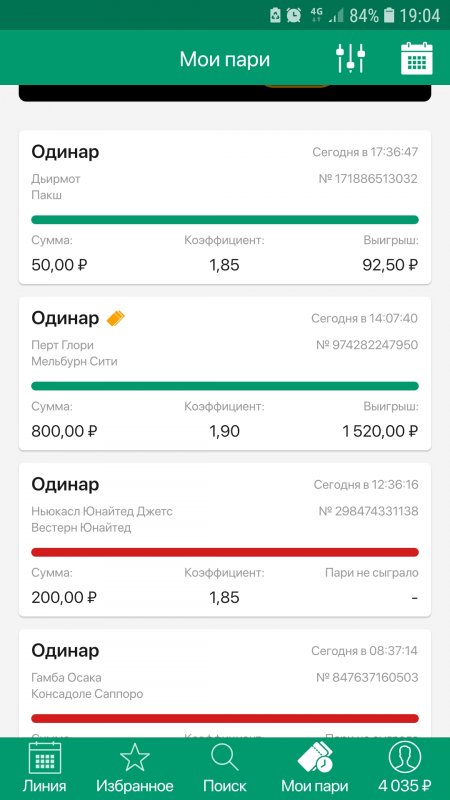Open the Гамба Осака – Консадоле Саппоро bet
The height and width of the screenshot is (800, 450).
[x=225, y=684]
